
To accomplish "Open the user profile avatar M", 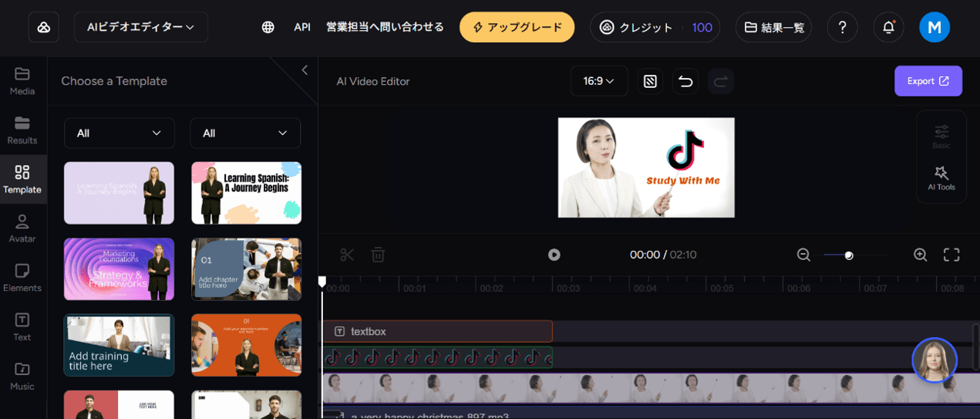I will click(935, 27).
